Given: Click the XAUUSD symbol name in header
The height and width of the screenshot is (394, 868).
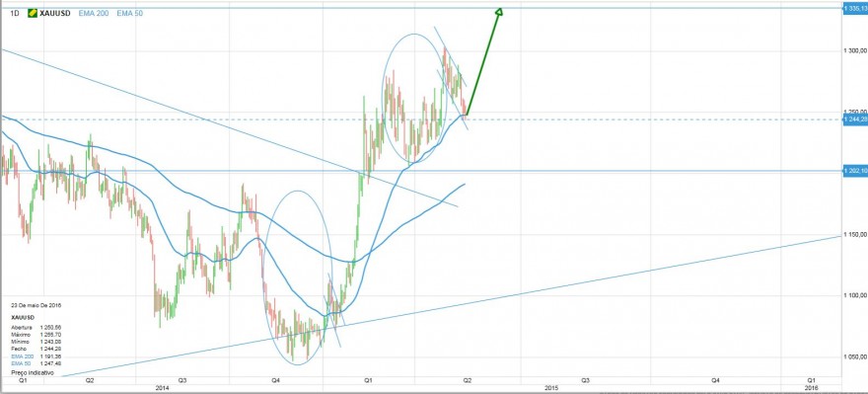Looking at the screenshot, I should pyautogui.click(x=55, y=13).
